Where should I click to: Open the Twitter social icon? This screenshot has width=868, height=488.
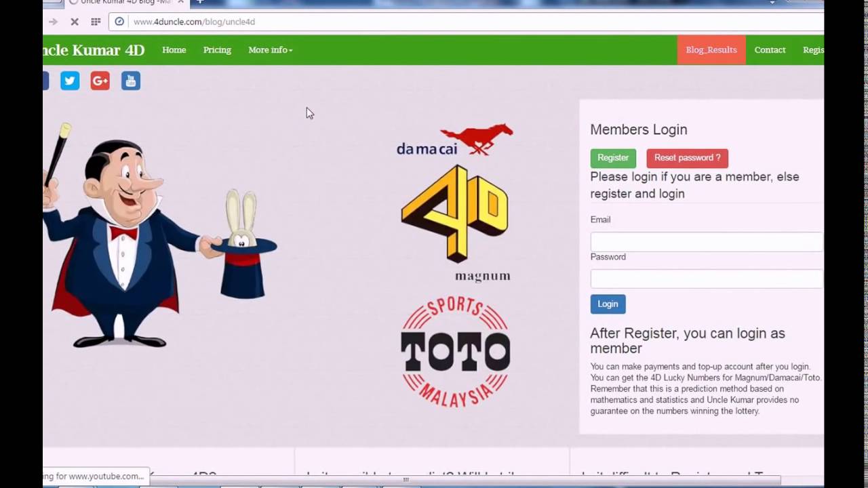pos(70,81)
